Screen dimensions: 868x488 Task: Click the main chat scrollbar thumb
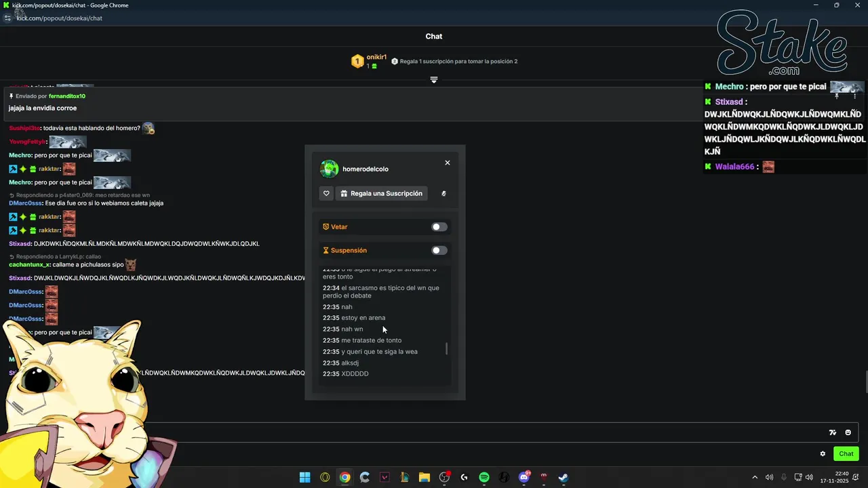tap(866, 382)
